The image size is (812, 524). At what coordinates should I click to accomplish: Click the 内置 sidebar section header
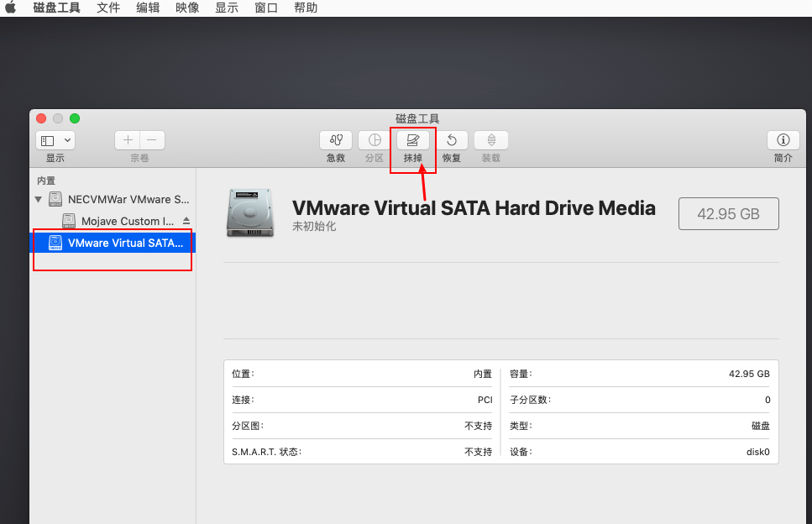click(46, 181)
